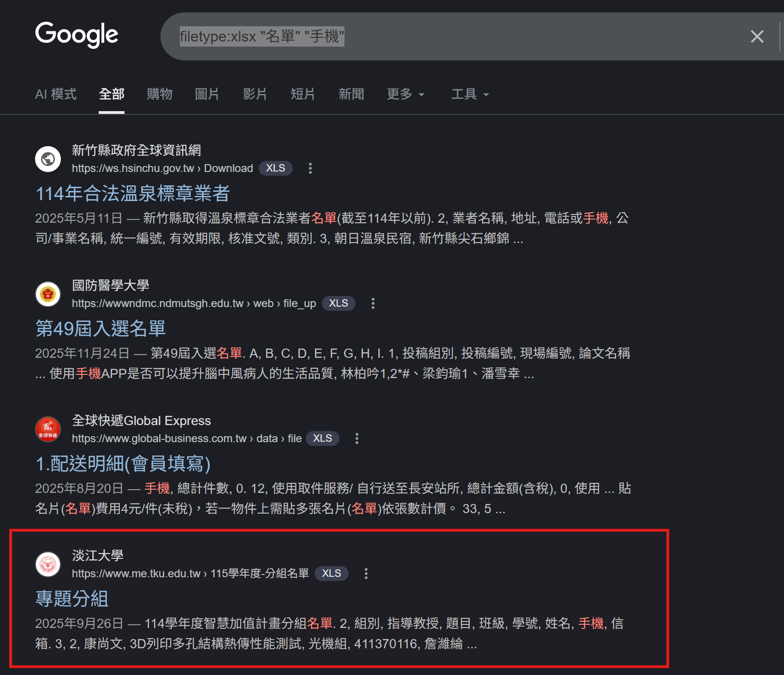The width and height of the screenshot is (784, 675).
Task: Click the XLS badge on the ndmutsgh.edu.tw result
Action: coord(339,303)
